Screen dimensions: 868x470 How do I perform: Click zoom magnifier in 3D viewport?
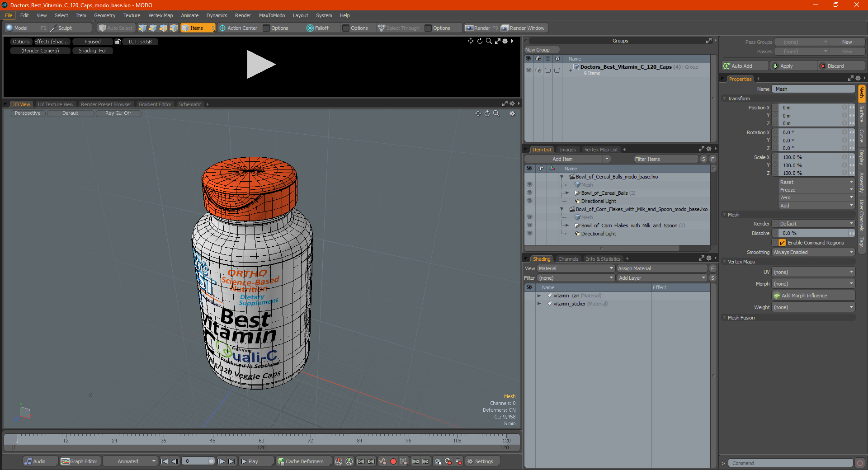pyautogui.click(x=496, y=113)
